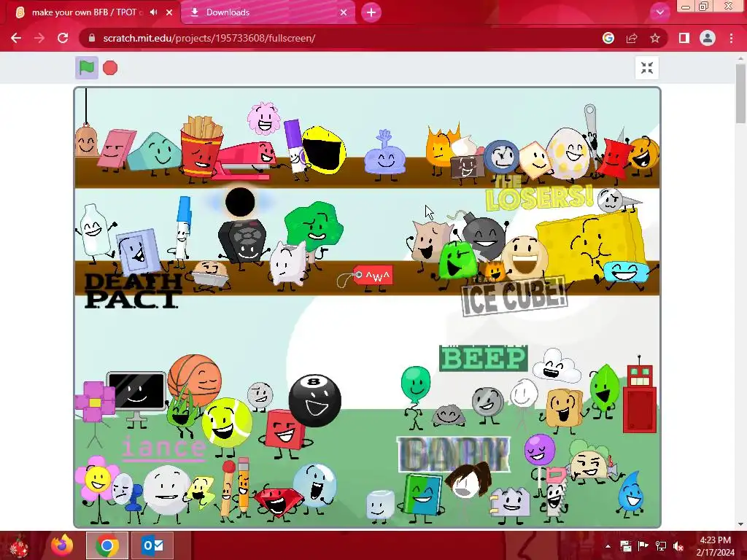Viewport: 747px width, 560px height.
Task: Click the red Roboty character
Action: pyautogui.click(x=640, y=399)
